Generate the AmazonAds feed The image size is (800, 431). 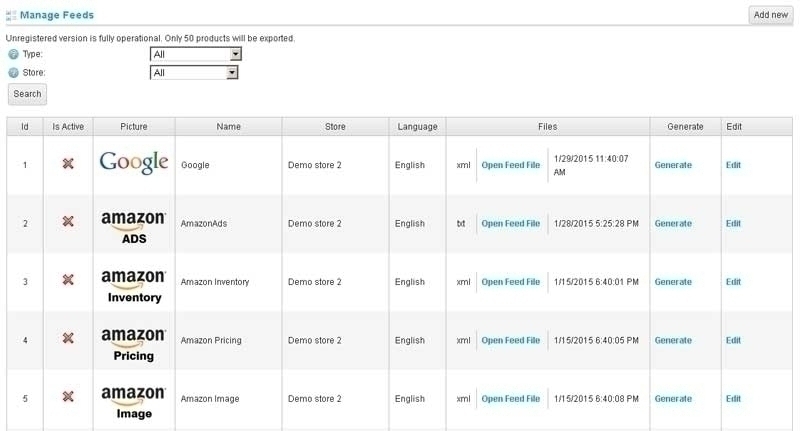click(x=673, y=223)
